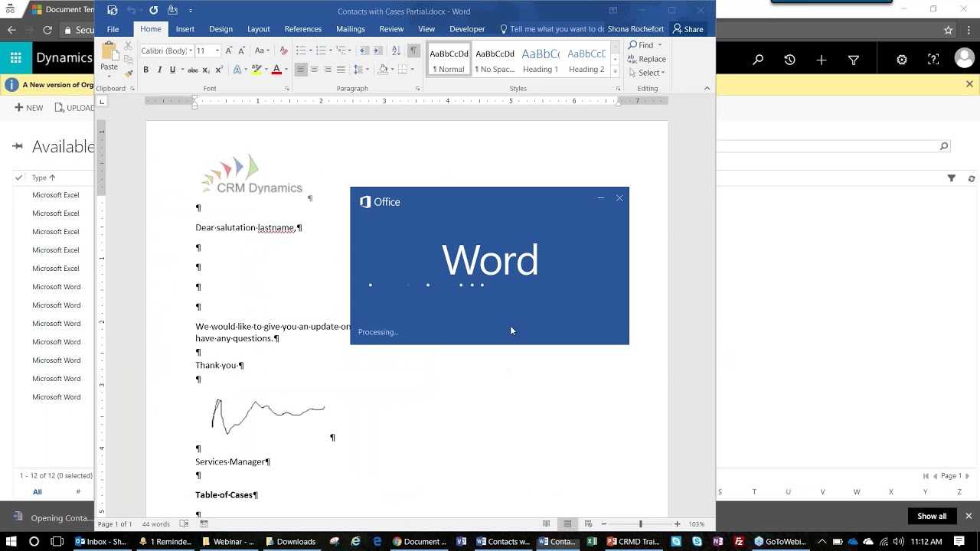
Task: Click the Redo arrow in Quick Access Toolbar
Action: coord(153,11)
